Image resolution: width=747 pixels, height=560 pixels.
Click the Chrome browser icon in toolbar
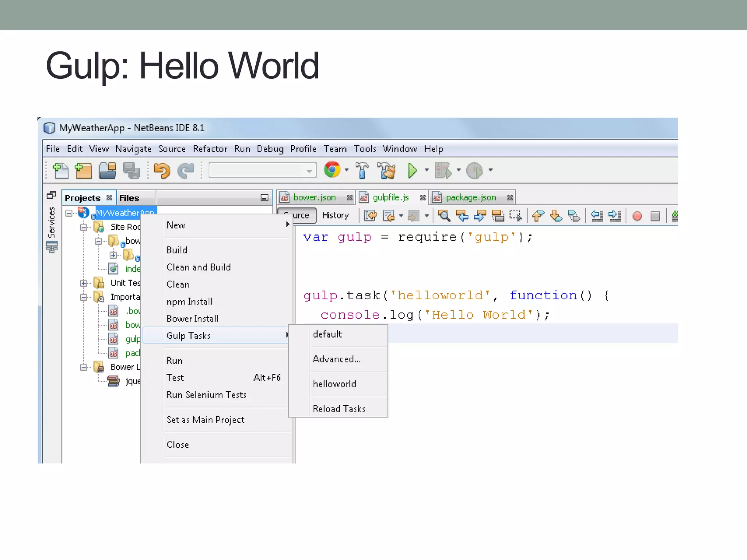tap(332, 170)
